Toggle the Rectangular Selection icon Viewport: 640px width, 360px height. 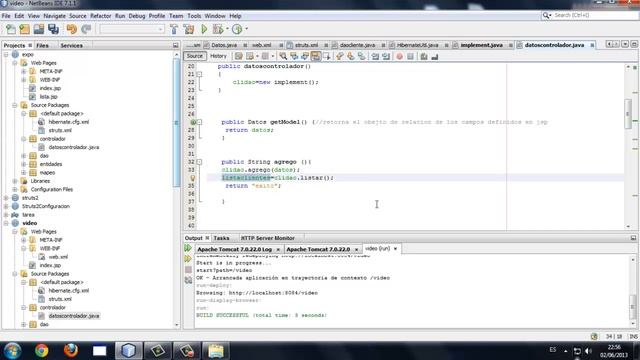[327, 56]
